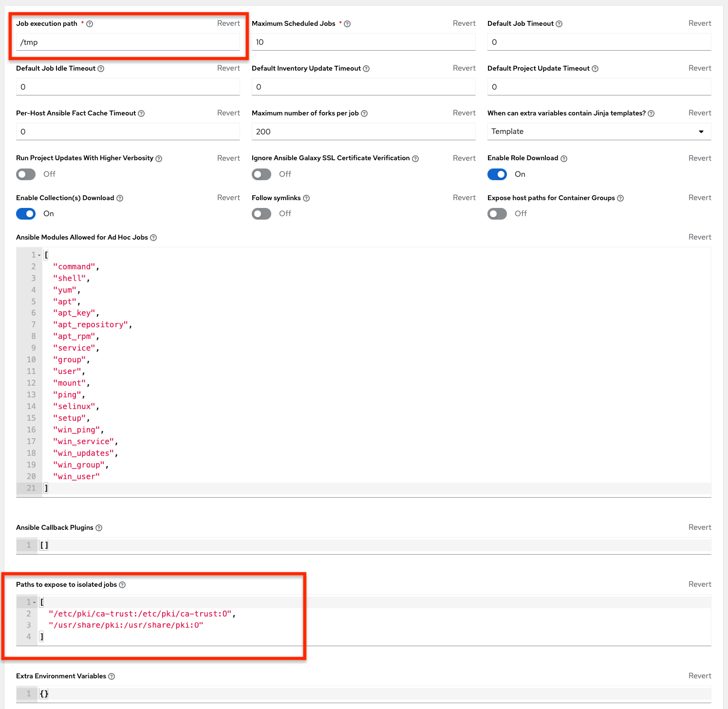The image size is (728, 709).
Task: Enable Run Project Updates With Higher Verbosity
Action: point(26,174)
